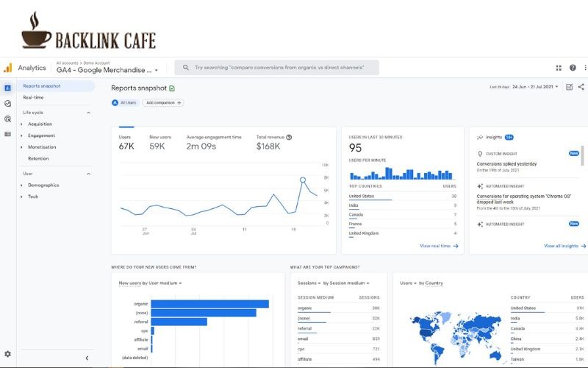This screenshot has width=588, height=368.
Task: Open Chrome OS conversions dropped insight
Action: pos(524,199)
